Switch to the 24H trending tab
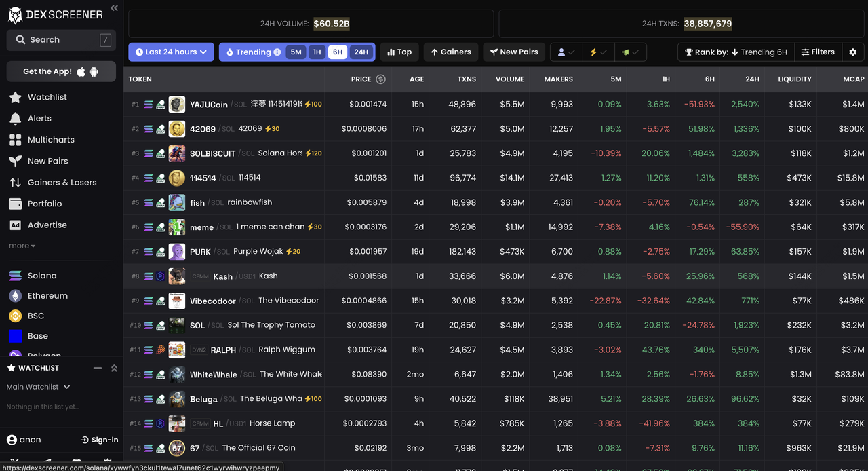The height and width of the screenshot is (471, 868). [361, 52]
